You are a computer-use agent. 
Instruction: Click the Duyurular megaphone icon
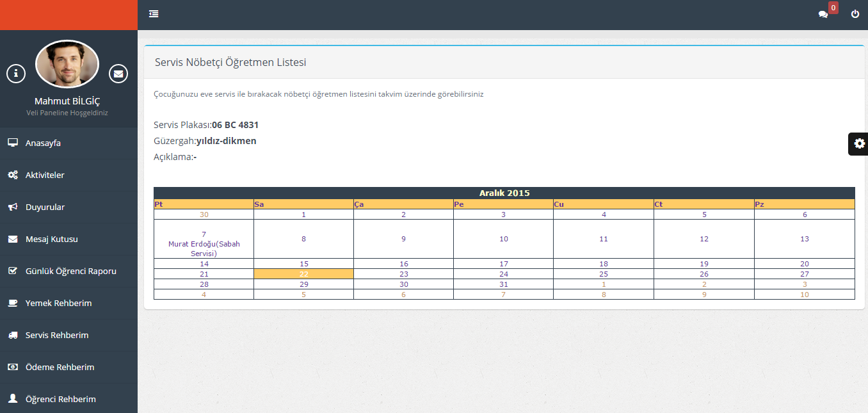click(13, 207)
